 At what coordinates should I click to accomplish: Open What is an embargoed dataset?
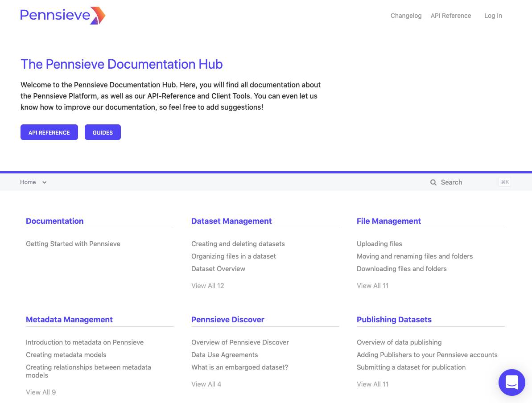point(239,367)
